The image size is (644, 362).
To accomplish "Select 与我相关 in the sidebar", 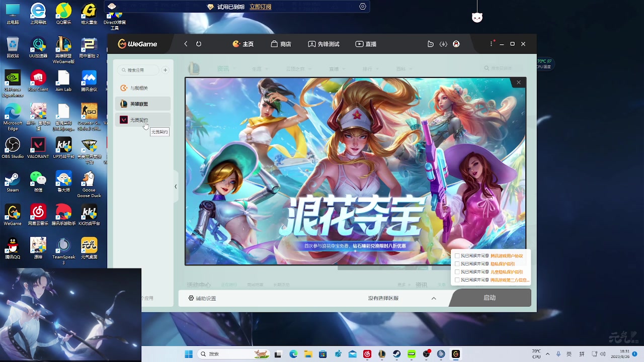I will click(x=143, y=88).
